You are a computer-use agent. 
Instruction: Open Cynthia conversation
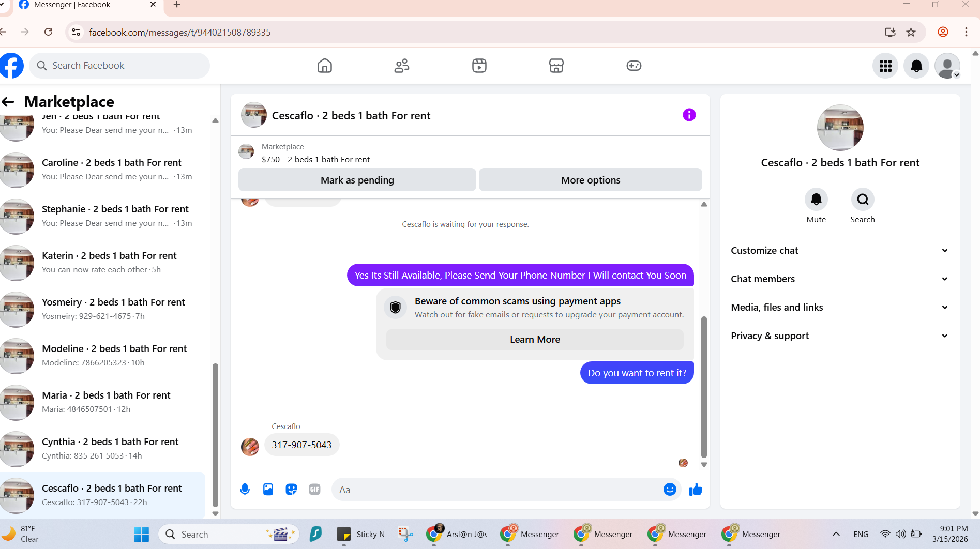[x=103, y=449]
